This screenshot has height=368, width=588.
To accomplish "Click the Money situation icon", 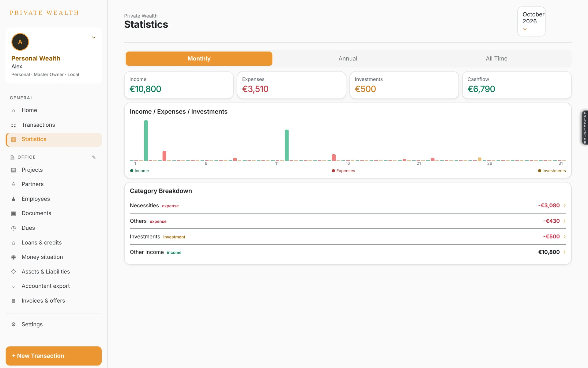I will (x=13, y=257).
